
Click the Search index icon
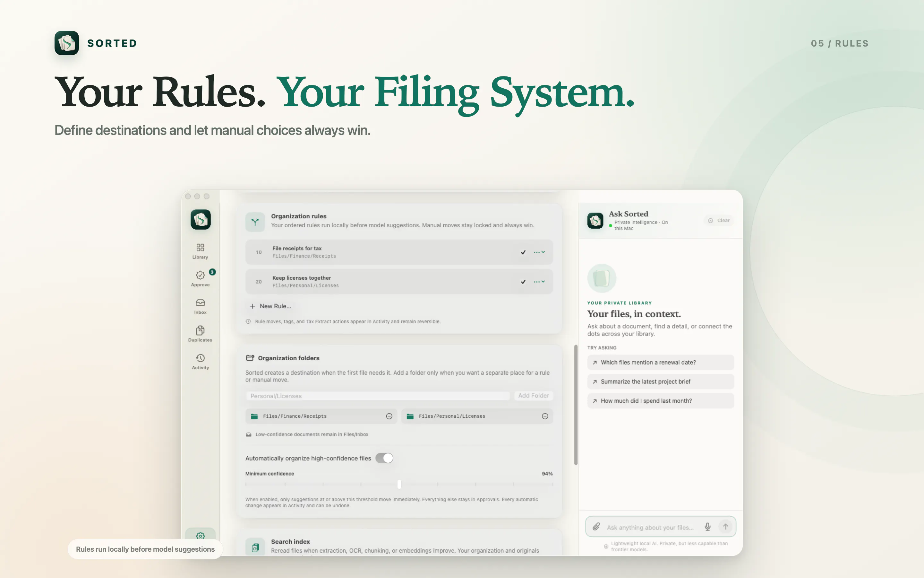click(255, 547)
